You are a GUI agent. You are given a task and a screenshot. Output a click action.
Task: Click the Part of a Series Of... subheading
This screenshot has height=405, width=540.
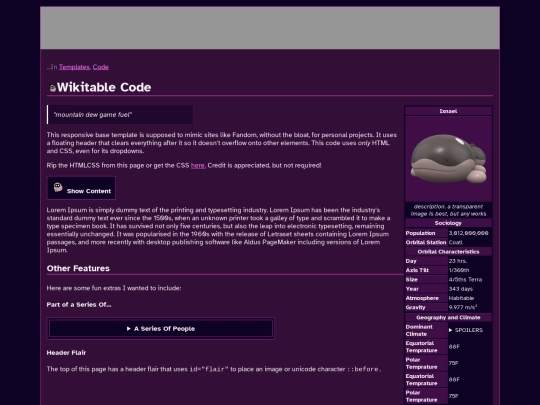tap(79, 304)
